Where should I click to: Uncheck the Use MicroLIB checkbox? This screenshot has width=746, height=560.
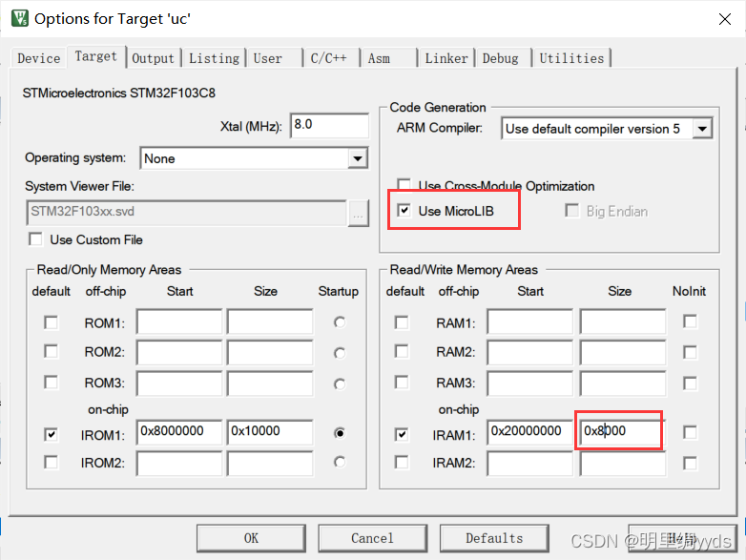(404, 210)
